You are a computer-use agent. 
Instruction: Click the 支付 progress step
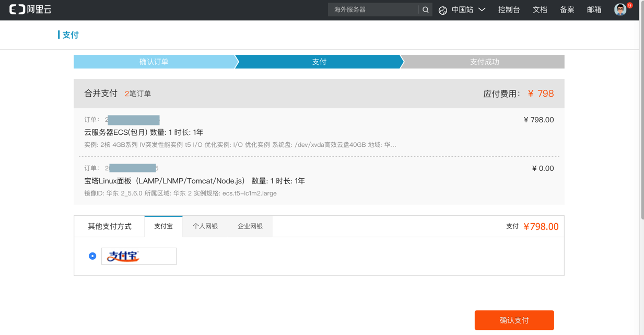pyautogui.click(x=319, y=62)
